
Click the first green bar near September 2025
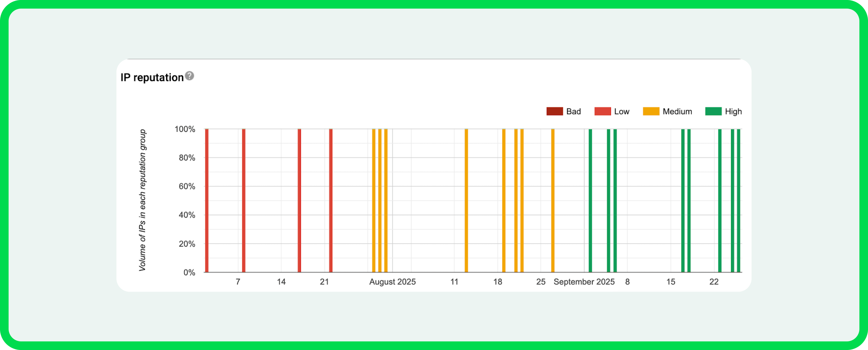coord(590,201)
